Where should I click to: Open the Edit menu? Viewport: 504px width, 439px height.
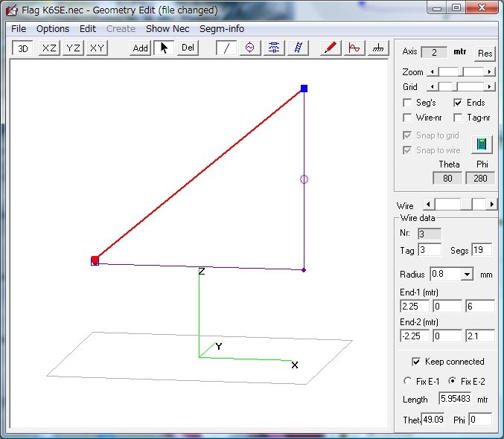[88, 29]
